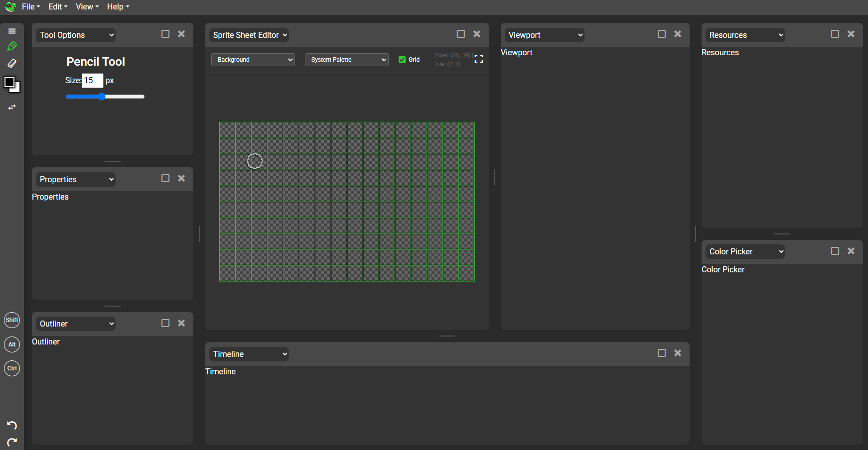Open the View menu
This screenshot has height=450, width=868.
tap(87, 6)
